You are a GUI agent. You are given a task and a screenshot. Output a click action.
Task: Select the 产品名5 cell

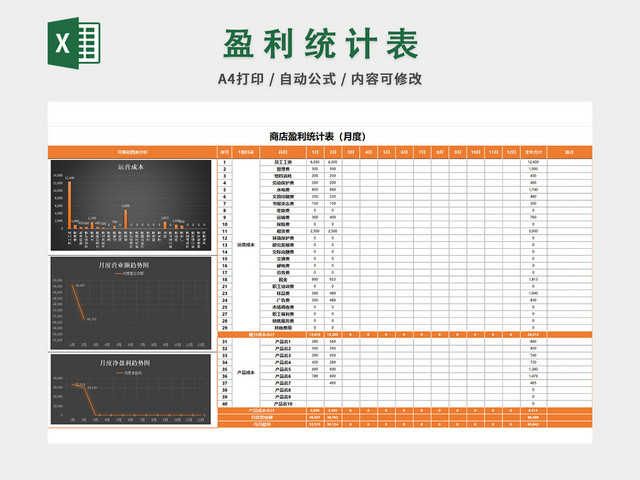tap(283, 369)
